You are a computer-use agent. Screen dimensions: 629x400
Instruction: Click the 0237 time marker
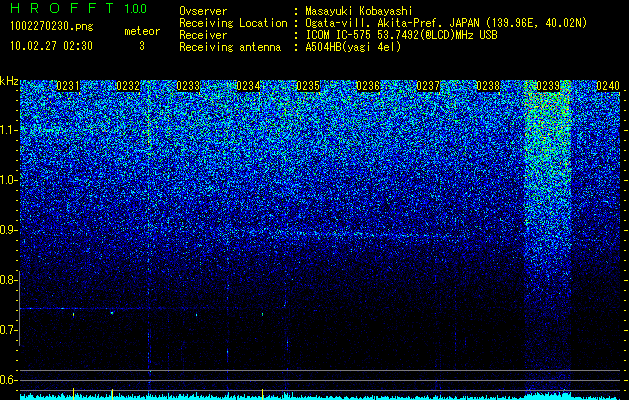pyautogui.click(x=428, y=86)
